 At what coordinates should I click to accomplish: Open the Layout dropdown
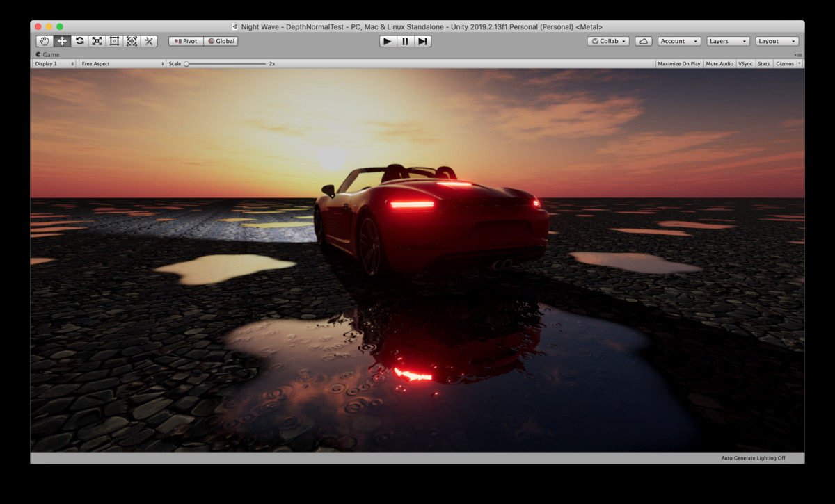point(776,40)
